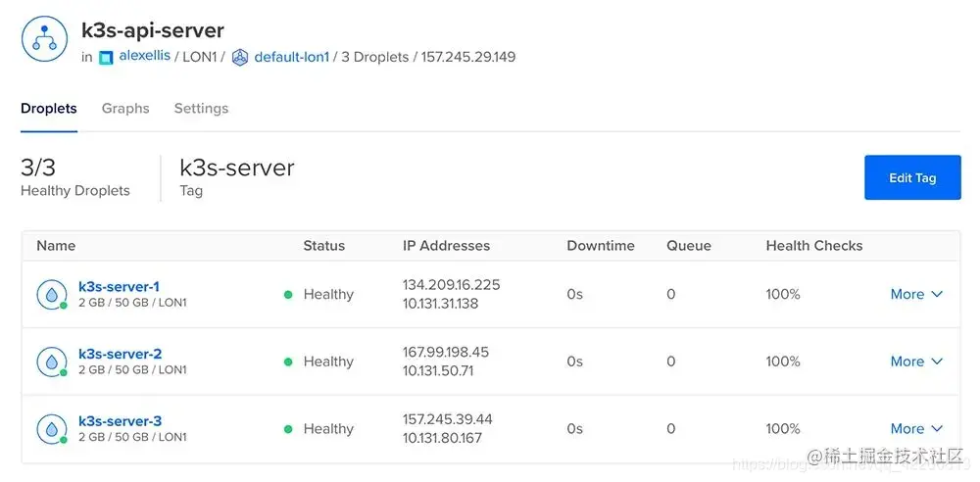Click the queue value 0 for k3s-server-2
The width and height of the screenshot is (980, 482).
click(x=670, y=361)
